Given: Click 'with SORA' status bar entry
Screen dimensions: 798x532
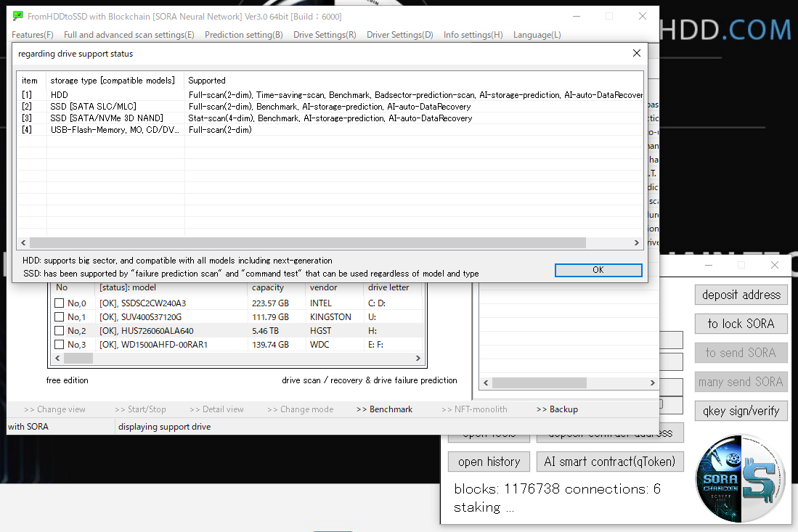Looking at the screenshot, I should click(28, 427).
